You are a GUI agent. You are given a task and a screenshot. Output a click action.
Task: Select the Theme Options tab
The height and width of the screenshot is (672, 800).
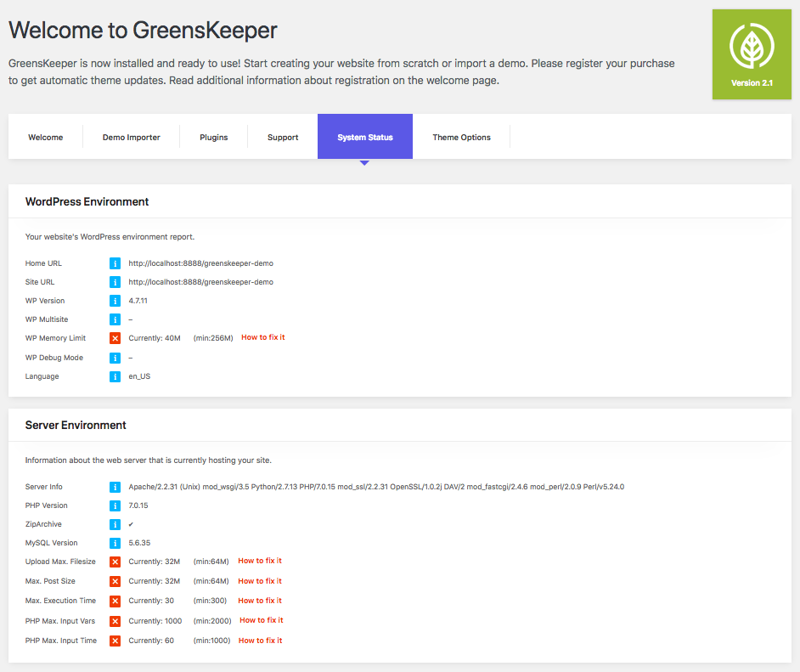[461, 137]
